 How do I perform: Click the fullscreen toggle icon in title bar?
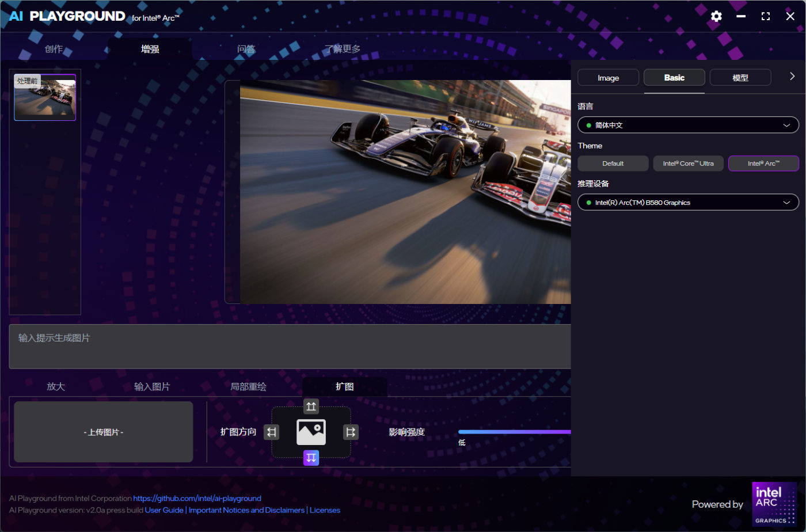tap(765, 16)
